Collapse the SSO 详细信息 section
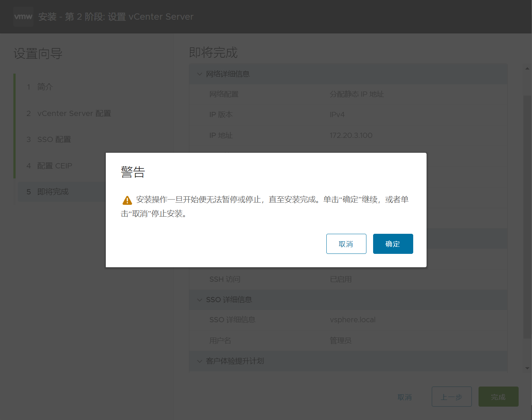 [x=200, y=300]
